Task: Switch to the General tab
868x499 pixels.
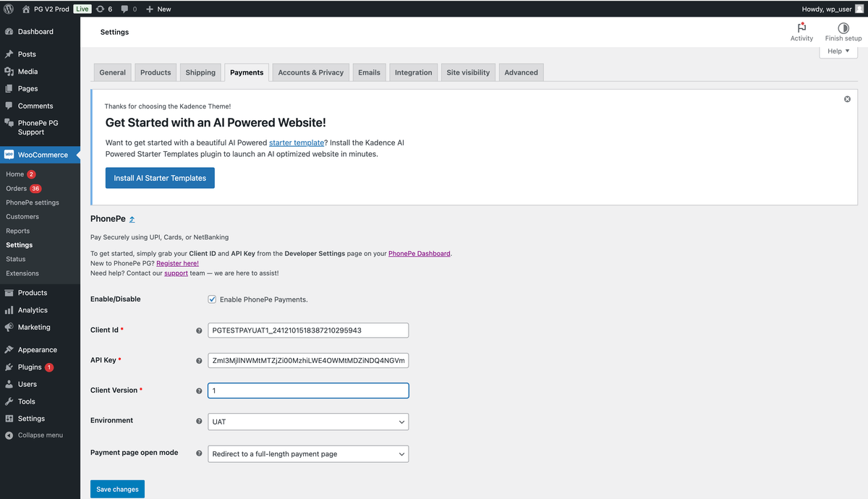Action: pyautogui.click(x=112, y=72)
